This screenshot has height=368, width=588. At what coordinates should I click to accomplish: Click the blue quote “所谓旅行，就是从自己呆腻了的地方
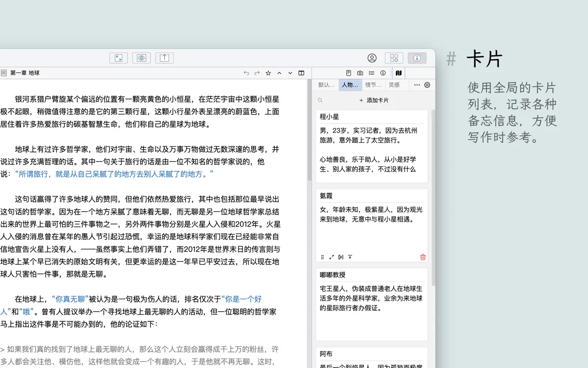coord(114,174)
